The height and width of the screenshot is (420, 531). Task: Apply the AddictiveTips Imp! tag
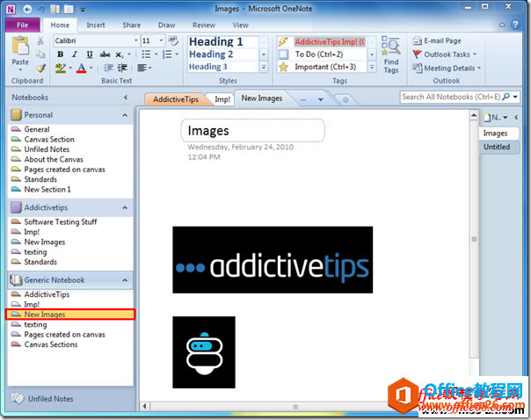point(330,41)
